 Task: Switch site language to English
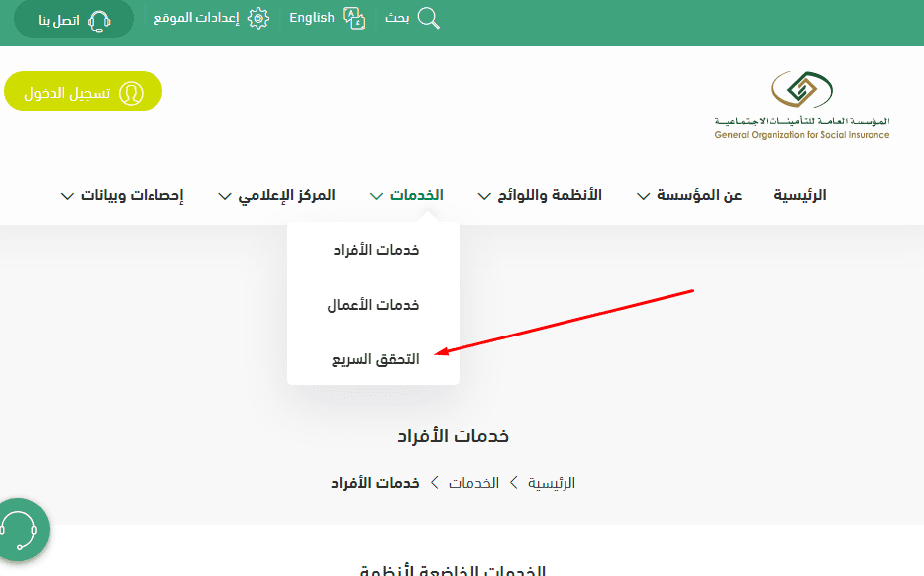[312, 18]
